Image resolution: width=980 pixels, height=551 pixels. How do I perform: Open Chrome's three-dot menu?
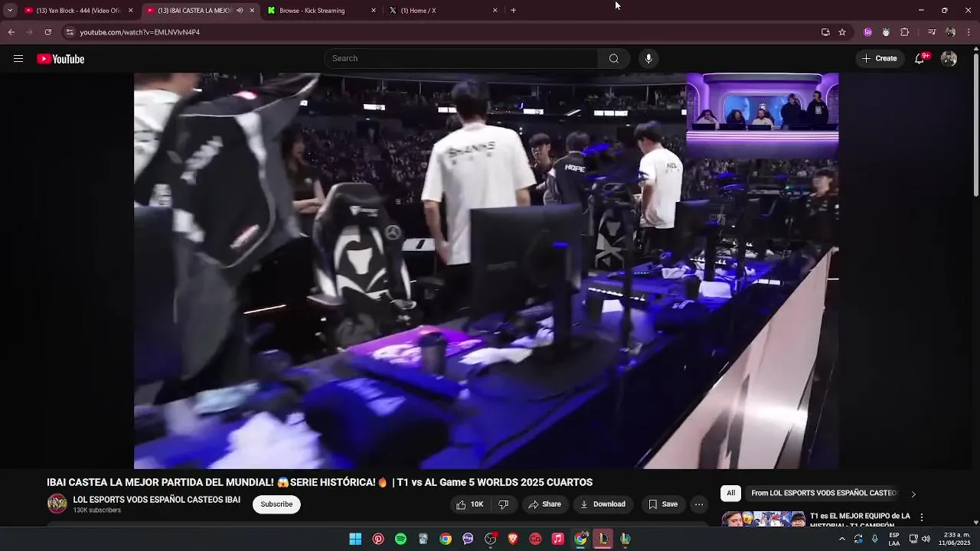pyautogui.click(x=969, y=32)
